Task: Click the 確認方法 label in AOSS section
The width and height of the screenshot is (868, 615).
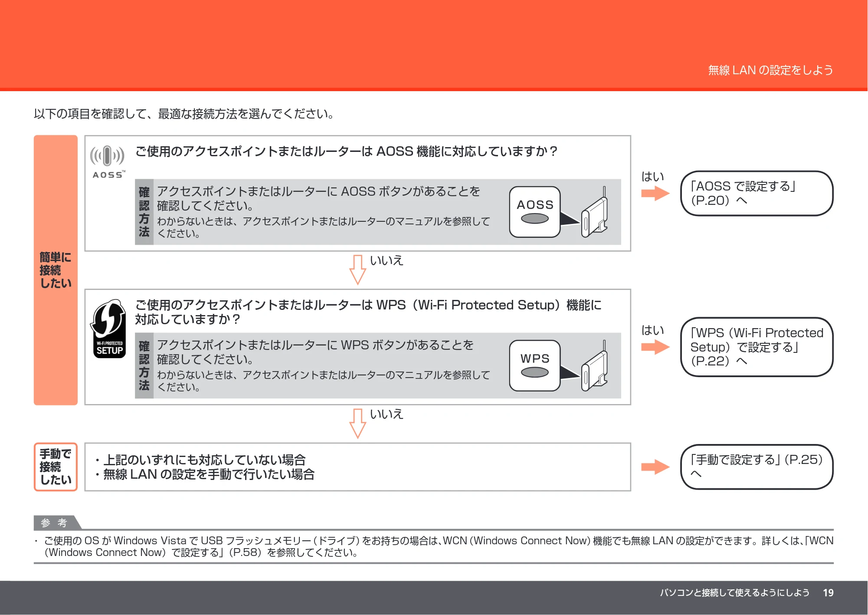Action: coord(144,212)
